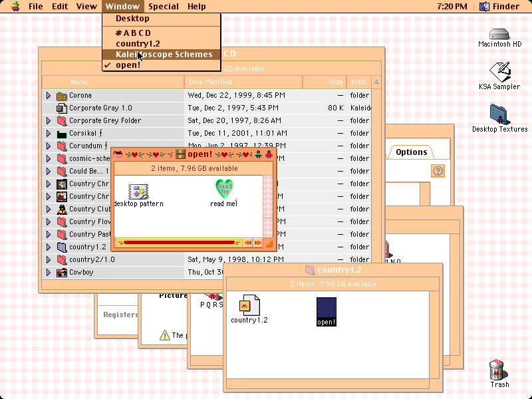Open the Special menu
This screenshot has width=532, height=399.
[164, 7]
